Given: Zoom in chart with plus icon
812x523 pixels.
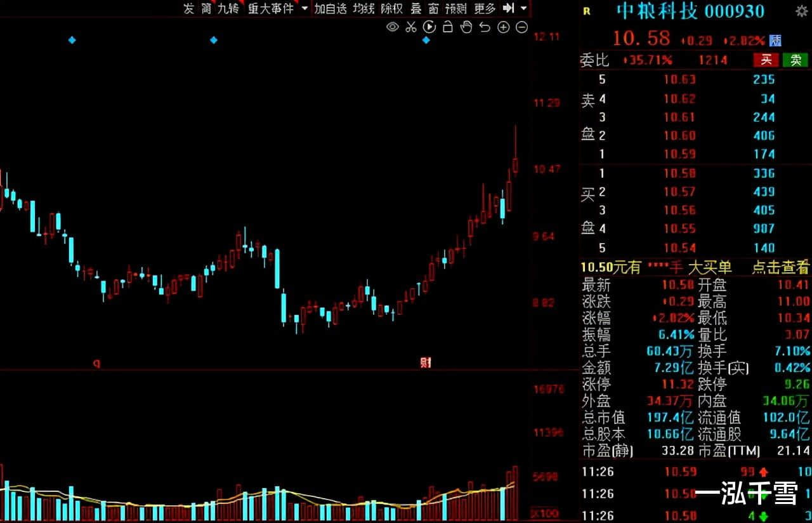Looking at the screenshot, I should coord(503,27).
